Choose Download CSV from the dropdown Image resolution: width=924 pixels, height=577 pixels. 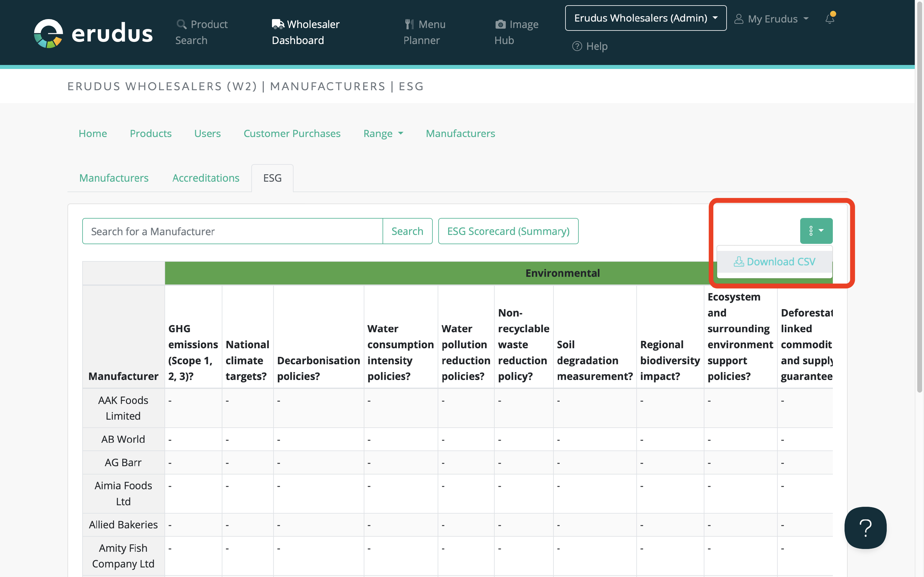[774, 261]
